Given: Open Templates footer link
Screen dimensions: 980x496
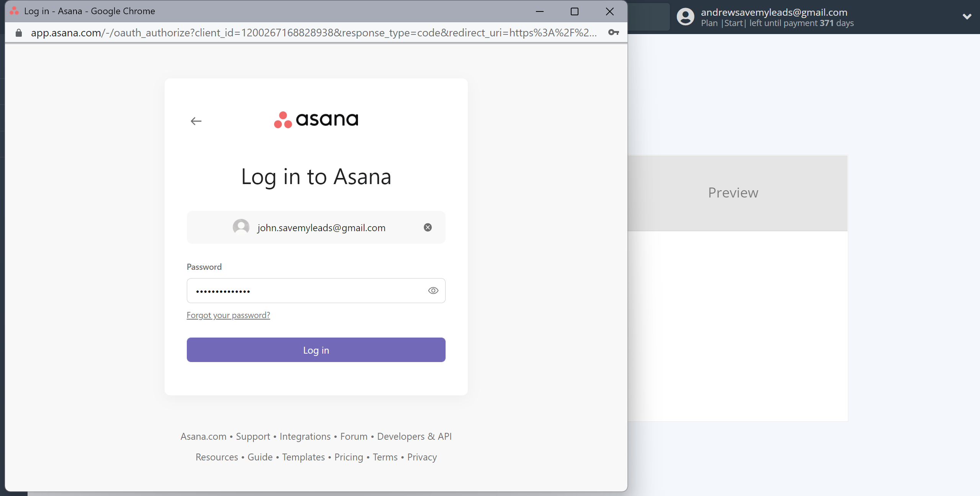Looking at the screenshot, I should coord(303,457).
